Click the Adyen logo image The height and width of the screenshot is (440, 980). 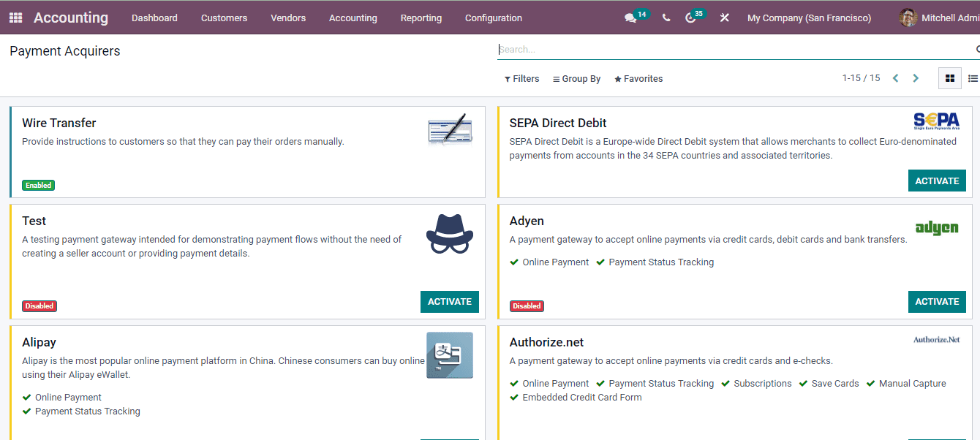tap(937, 227)
